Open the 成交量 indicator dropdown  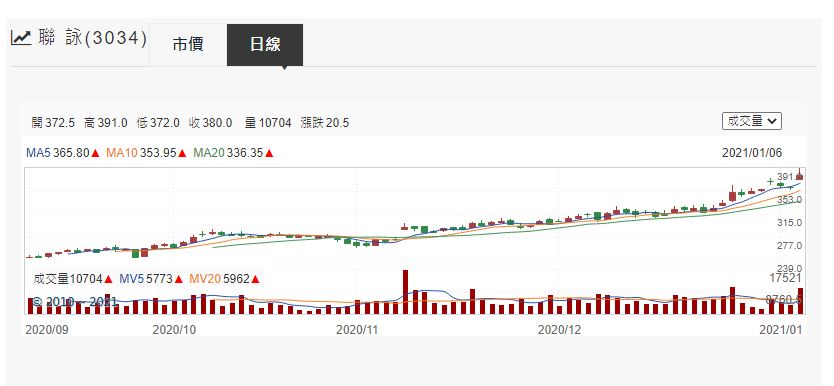tap(752, 121)
